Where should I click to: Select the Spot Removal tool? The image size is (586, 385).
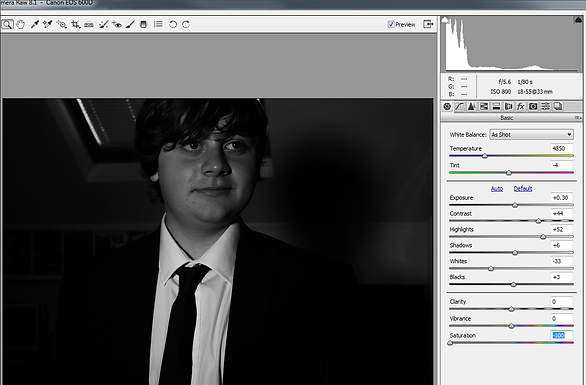point(104,24)
